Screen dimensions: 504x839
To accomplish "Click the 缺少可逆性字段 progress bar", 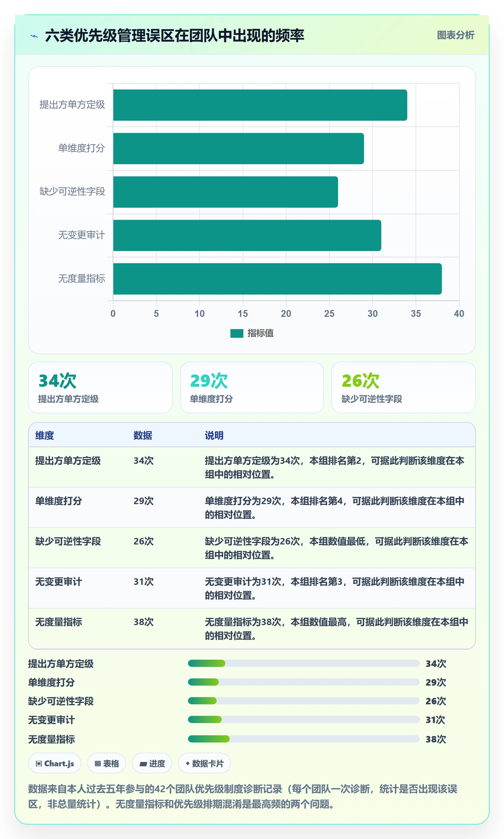I will pos(304,701).
